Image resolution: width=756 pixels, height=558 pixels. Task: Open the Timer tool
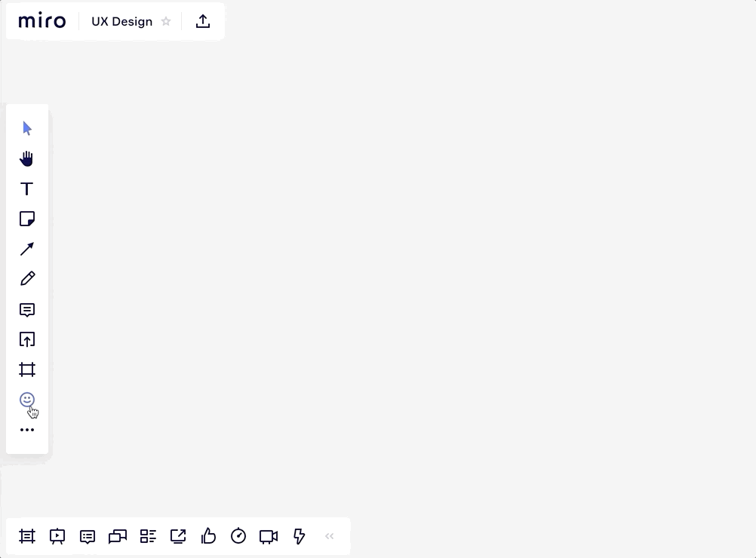[238, 536]
